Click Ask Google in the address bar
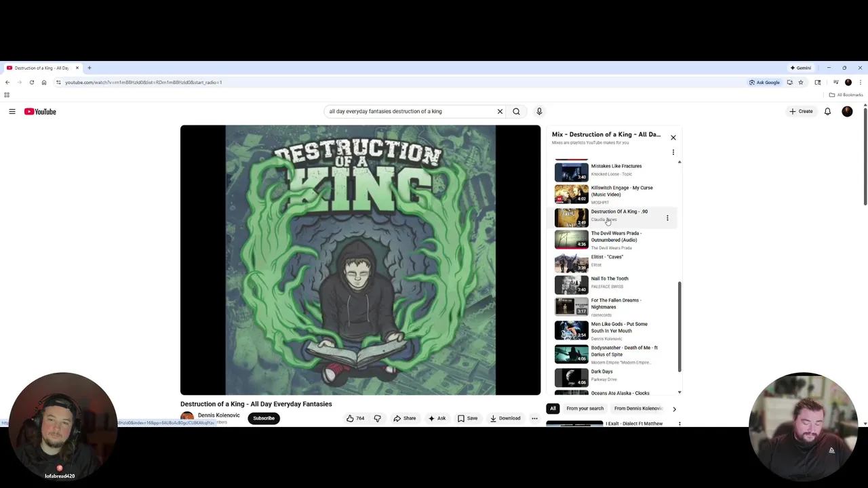Image resolution: width=868 pixels, height=488 pixels. point(764,82)
